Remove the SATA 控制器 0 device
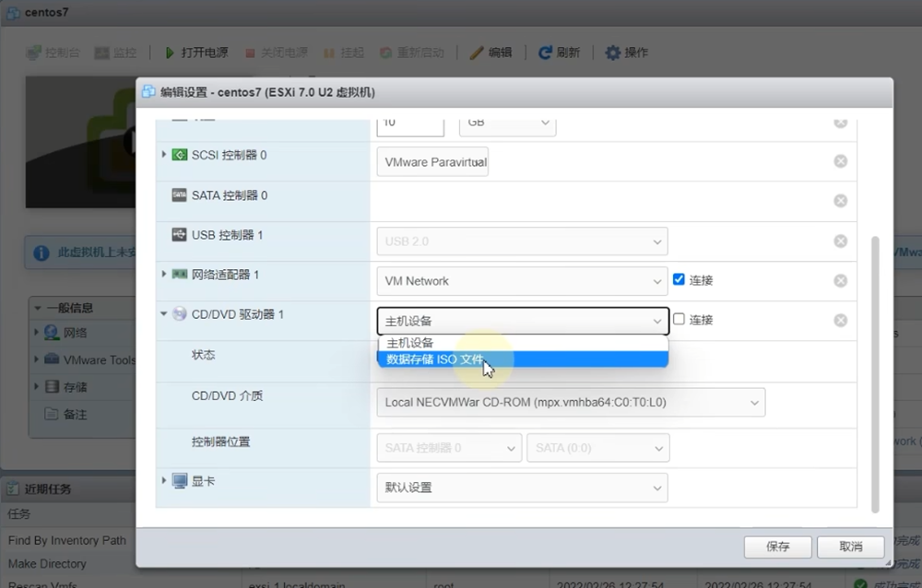 click(841, 201)
